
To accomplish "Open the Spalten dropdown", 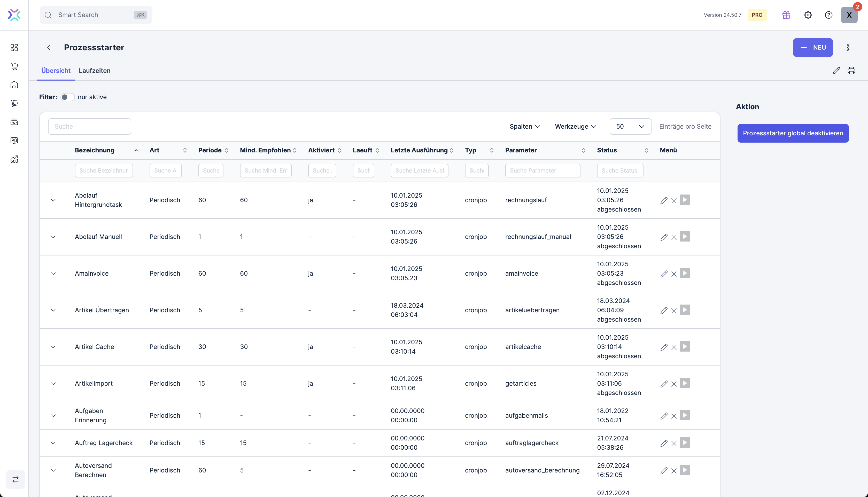I will click(x=525, y=127).
